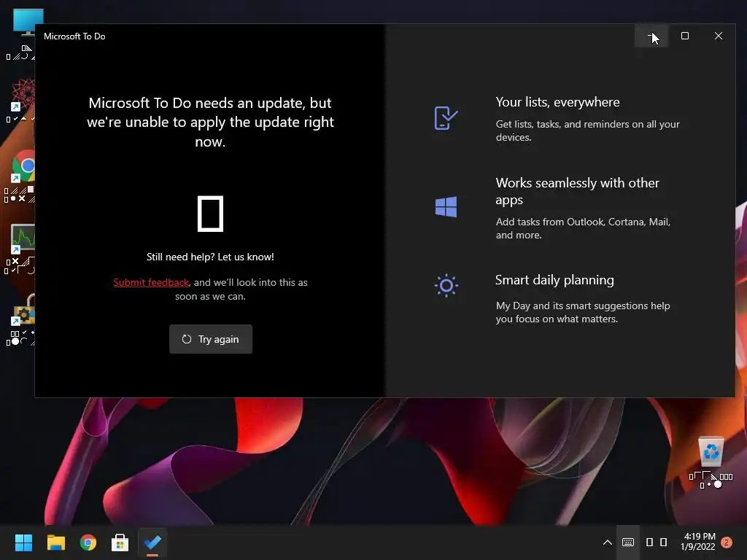Close the Microsoft To Do window
747x560 pixels.
[x=719, y=36]
